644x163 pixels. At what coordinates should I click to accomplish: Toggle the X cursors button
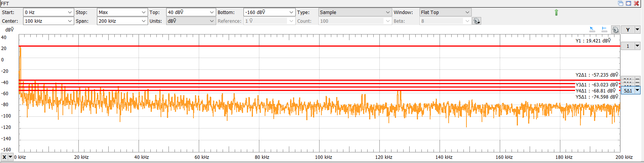tap(4, 157)
